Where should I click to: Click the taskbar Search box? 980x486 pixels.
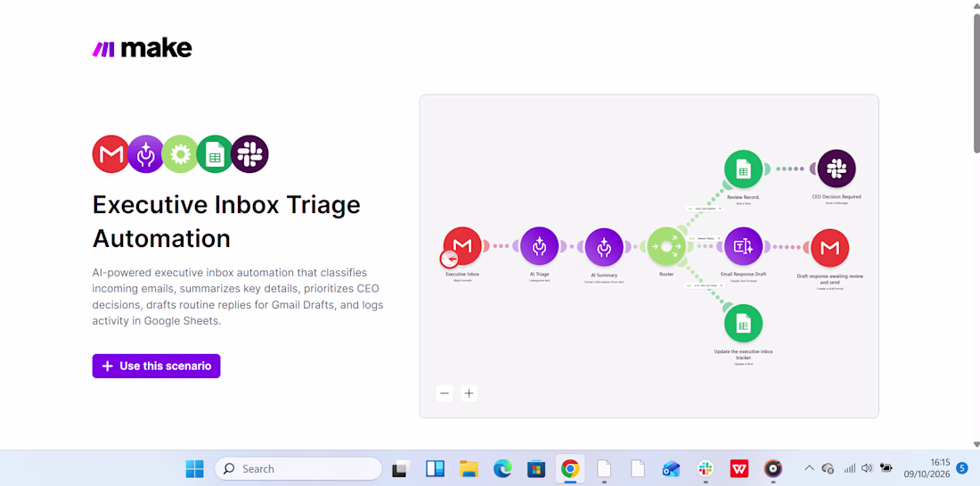coord(298,468)
